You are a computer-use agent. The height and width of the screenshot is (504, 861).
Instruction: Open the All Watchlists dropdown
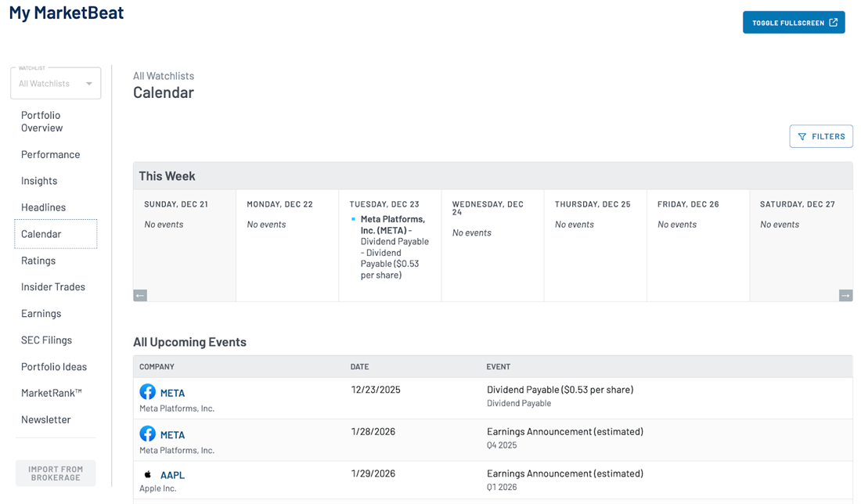tap(56, 84)
